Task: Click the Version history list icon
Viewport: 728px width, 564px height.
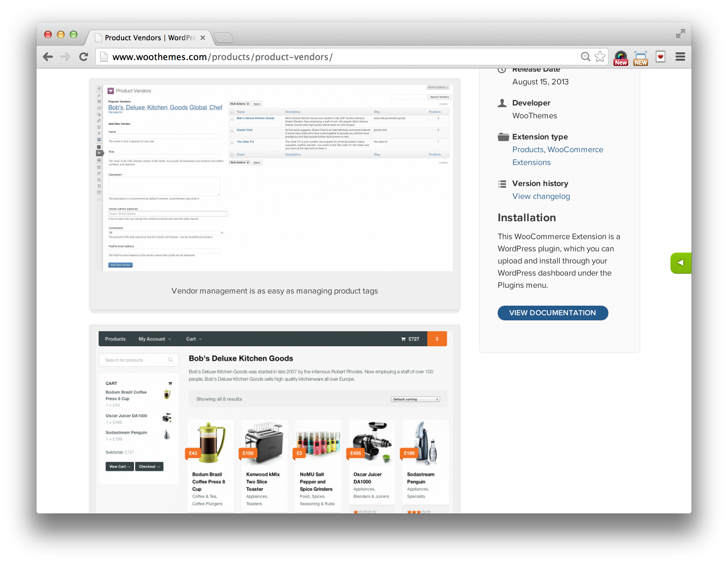Action: 502,184
